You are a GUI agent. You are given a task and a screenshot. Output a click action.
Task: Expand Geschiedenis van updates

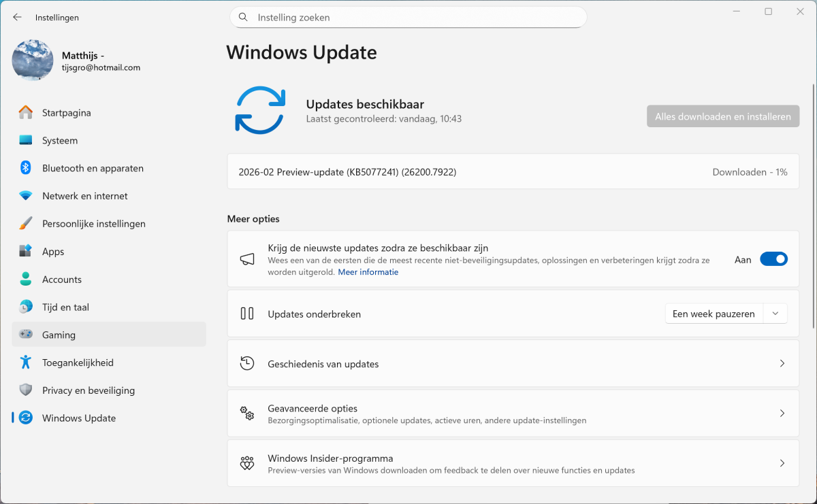click(x=782, y=364)
